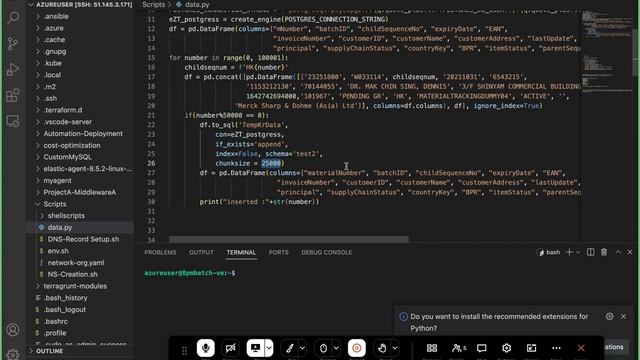Dismiss the Python extensions notification
Image resolution: width=640 pixels, height=360 pixels.
[623, 316]
